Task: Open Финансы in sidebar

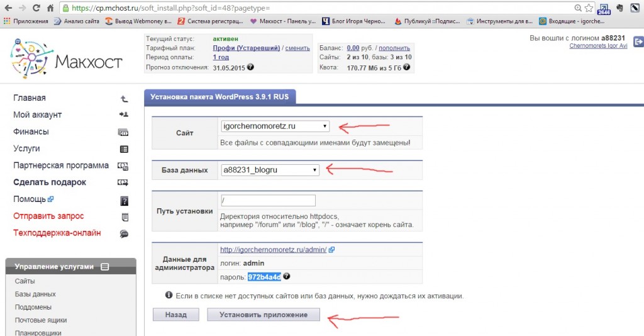Action: coord(31,132)
